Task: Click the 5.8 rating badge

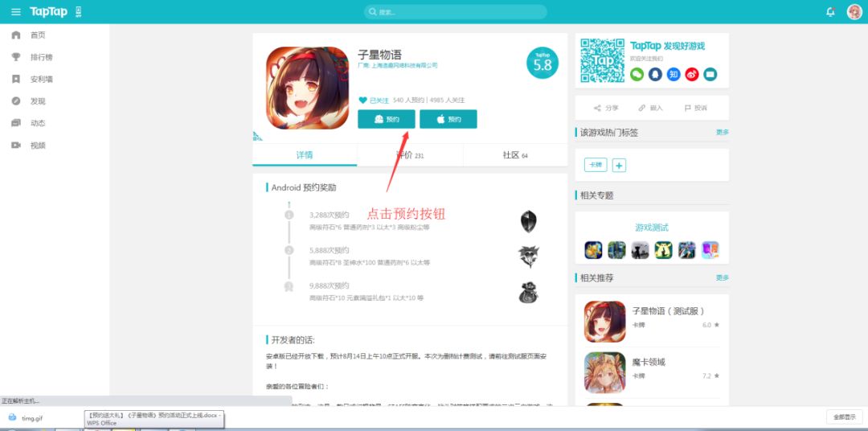Action: (542, 63)
